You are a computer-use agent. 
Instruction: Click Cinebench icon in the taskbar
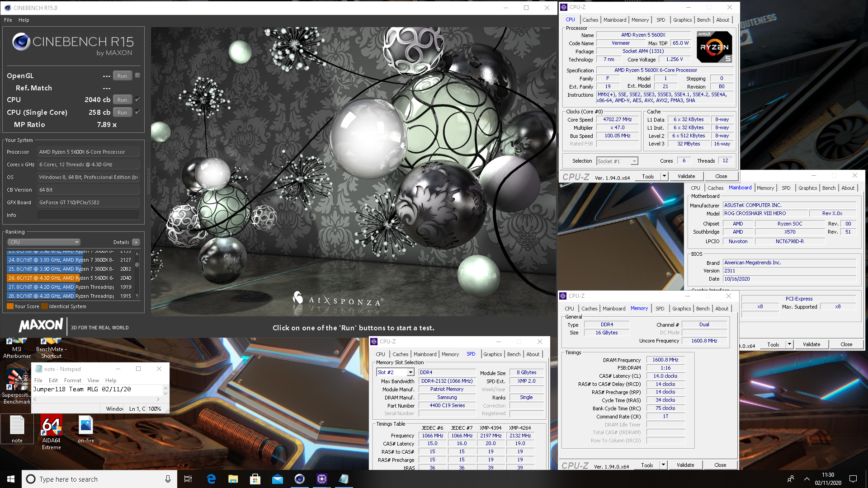299,479
